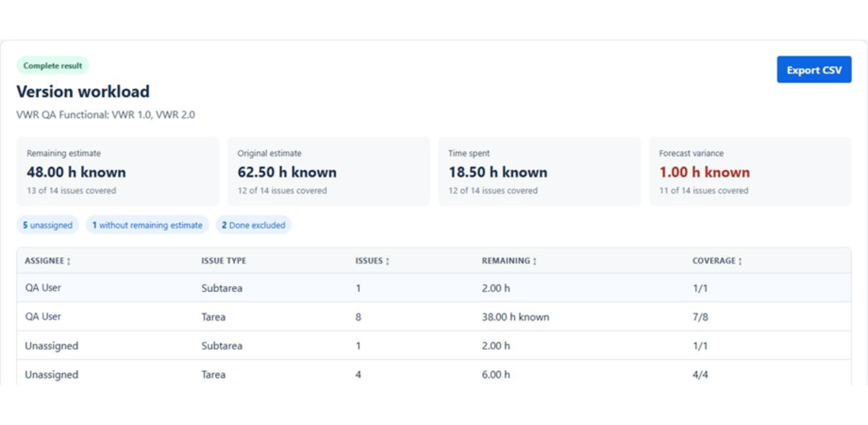868x425 pixels.
Task: Click the issue count 4 cell
Action: pos(358,374)
